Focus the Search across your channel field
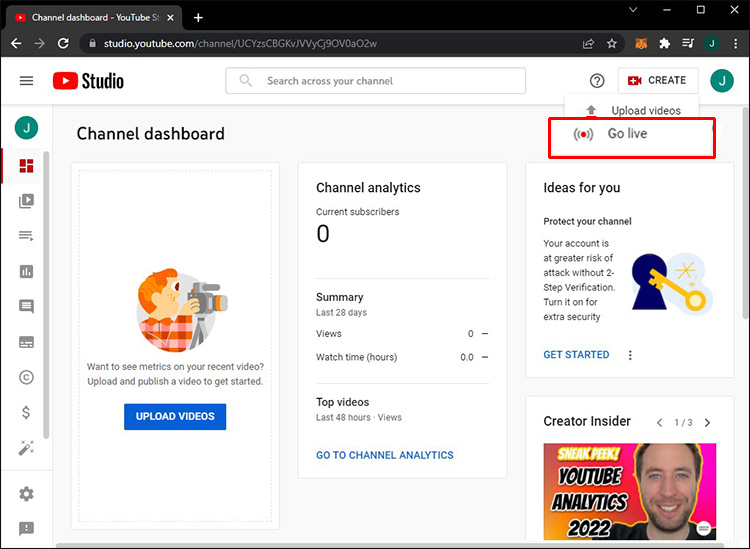The image size is (750, 549). pyautogui.click(x=375, y=81)
